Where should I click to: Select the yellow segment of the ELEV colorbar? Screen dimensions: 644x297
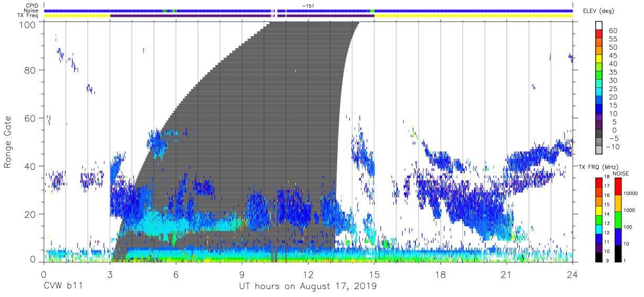tap(599, 58)
